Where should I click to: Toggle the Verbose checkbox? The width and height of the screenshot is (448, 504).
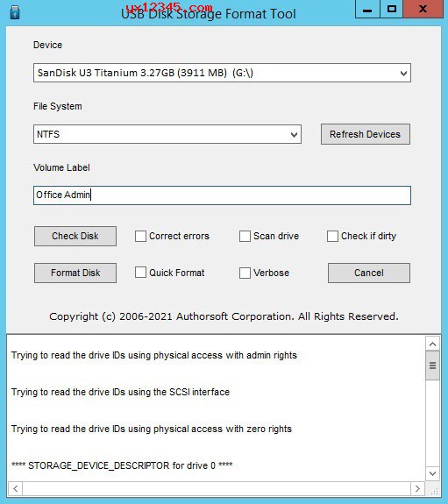pyautogui.click(x=245, y=273)
